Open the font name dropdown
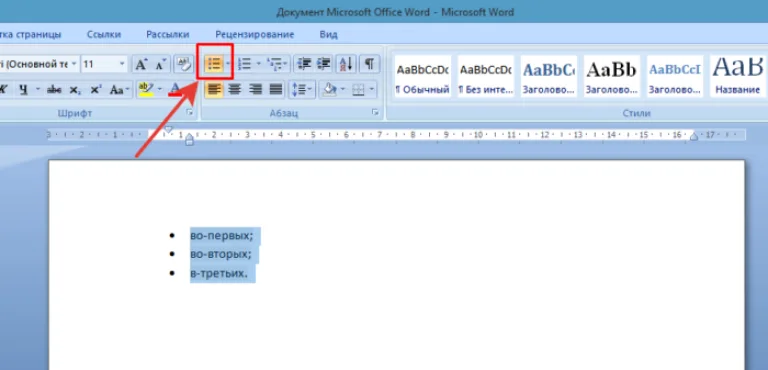768x370 pixels. 74,64
